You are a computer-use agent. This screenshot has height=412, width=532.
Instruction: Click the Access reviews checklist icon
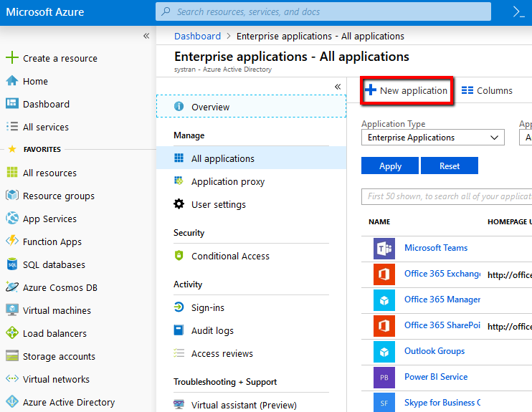tap(179, 353)
